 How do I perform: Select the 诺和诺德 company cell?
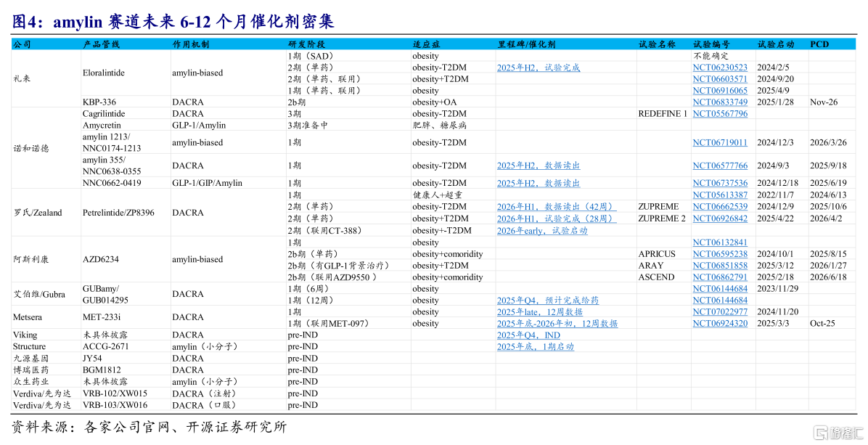(31, 148)
